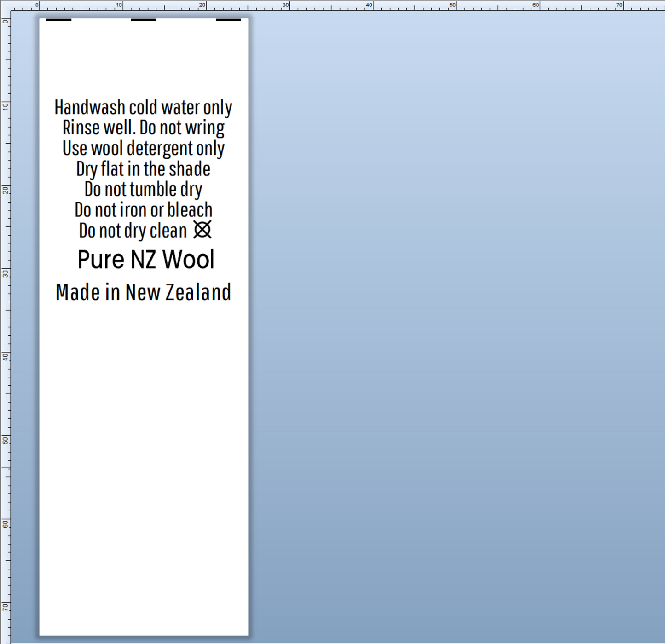Click the blue workspace background to deselect
This screenshot has width=665, height=644.
click(437, 322)
